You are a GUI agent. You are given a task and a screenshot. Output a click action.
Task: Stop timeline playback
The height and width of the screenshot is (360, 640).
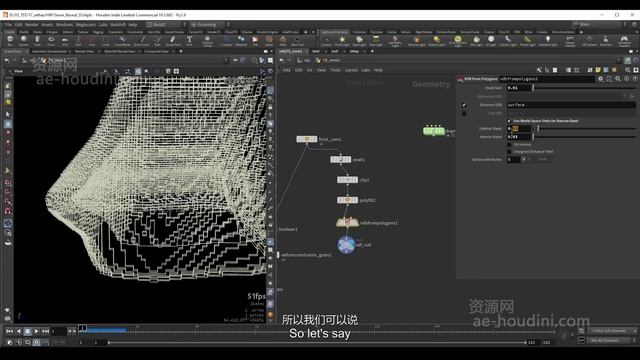[27, 331]
